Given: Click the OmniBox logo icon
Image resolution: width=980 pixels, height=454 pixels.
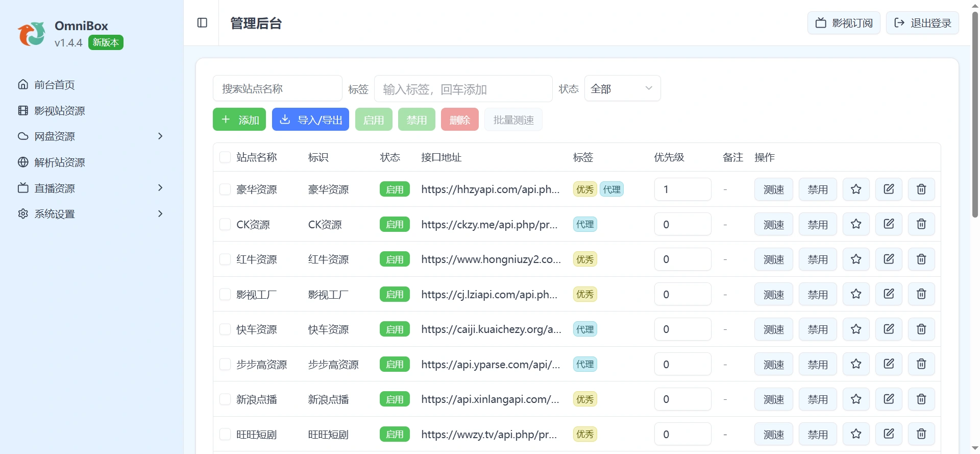Looking at the screenshot, I should click(x=32, y=34).
